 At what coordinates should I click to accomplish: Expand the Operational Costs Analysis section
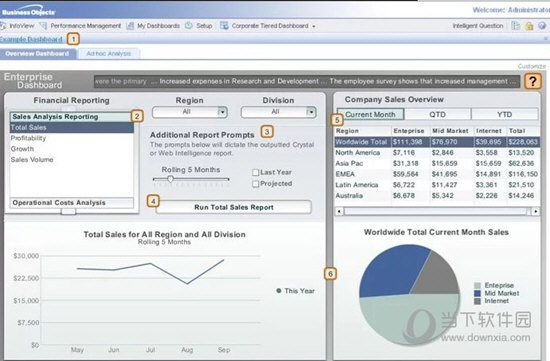pos(72,203)
